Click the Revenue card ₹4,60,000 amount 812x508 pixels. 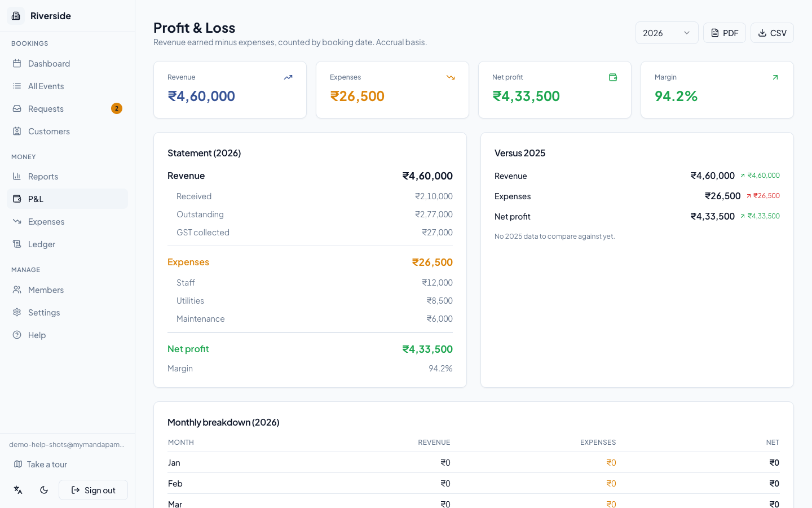(201, 96)
